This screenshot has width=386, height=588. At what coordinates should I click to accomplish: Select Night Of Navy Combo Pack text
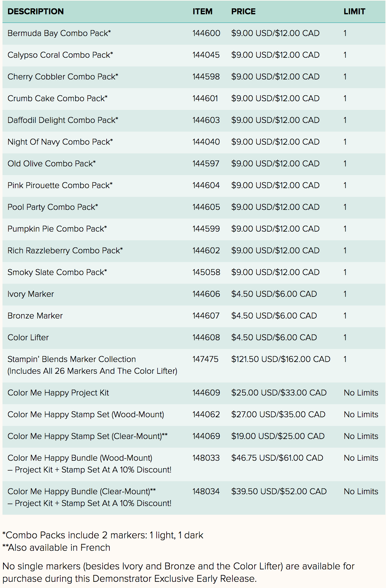pos(60,142)
